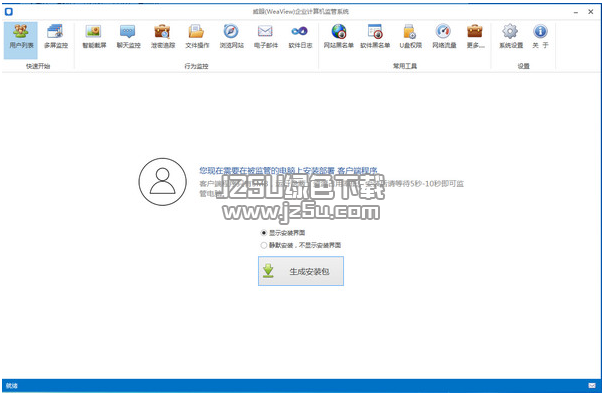Open 电子邮件 email monitoring
The height and width of the screenshot is (394, 602).
click(x=266, y=36)
